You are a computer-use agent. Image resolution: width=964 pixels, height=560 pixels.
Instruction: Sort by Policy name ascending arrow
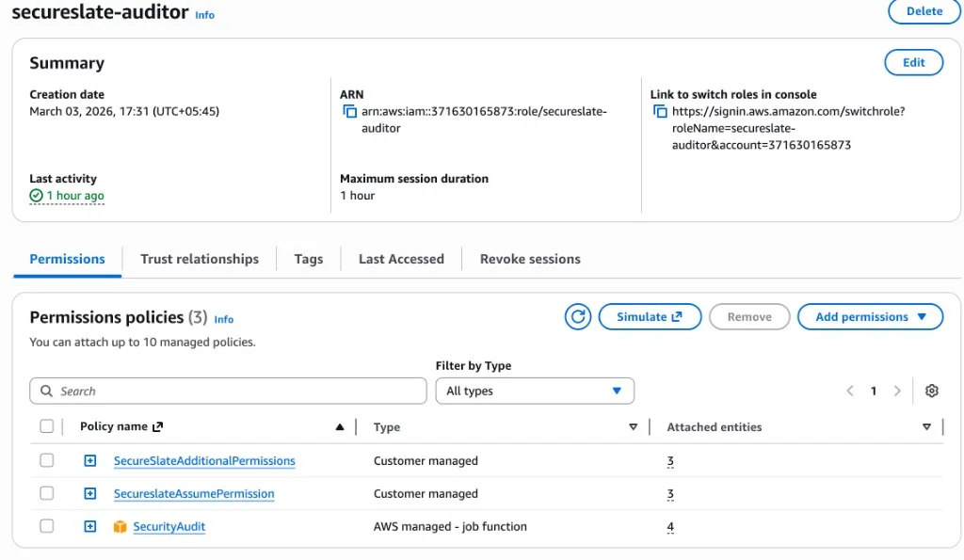coord(339,427)
